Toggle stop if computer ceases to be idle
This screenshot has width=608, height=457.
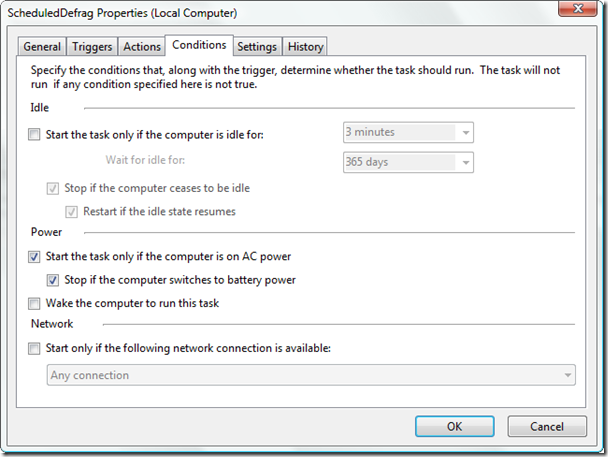click(x=53, y=189)
